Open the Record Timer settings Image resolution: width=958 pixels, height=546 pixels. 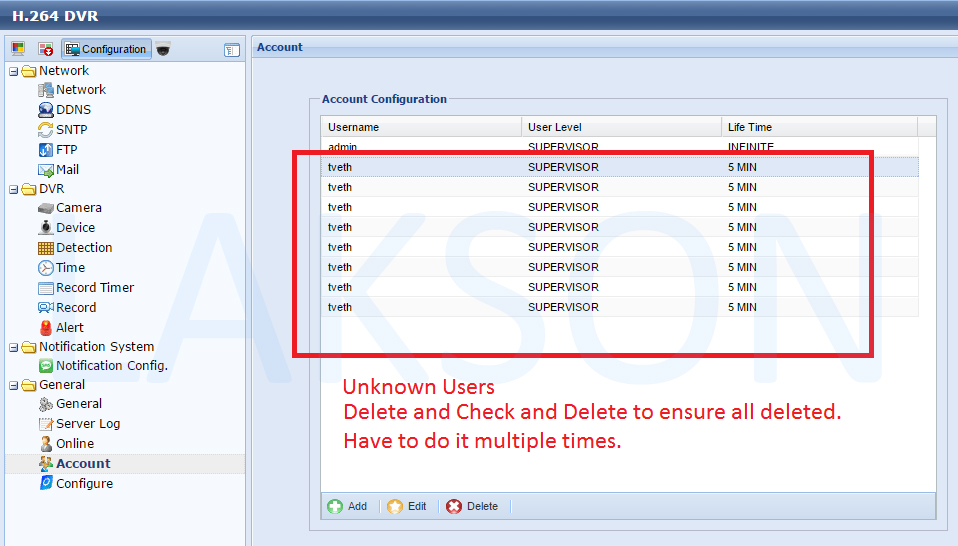pos(94,287)
